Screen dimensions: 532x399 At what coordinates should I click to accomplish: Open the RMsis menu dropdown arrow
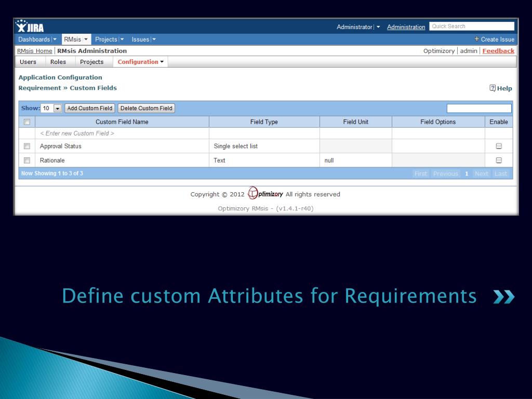click(x=86, y=39)
